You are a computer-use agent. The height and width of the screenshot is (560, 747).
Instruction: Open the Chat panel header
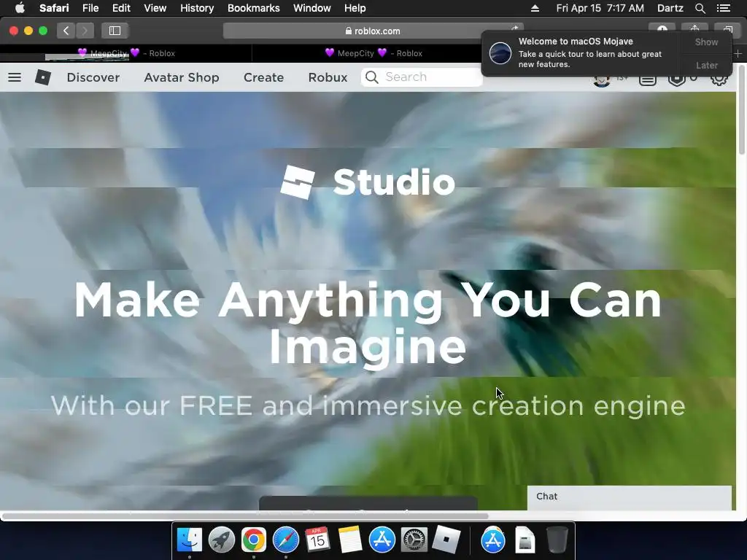point(629,497)
